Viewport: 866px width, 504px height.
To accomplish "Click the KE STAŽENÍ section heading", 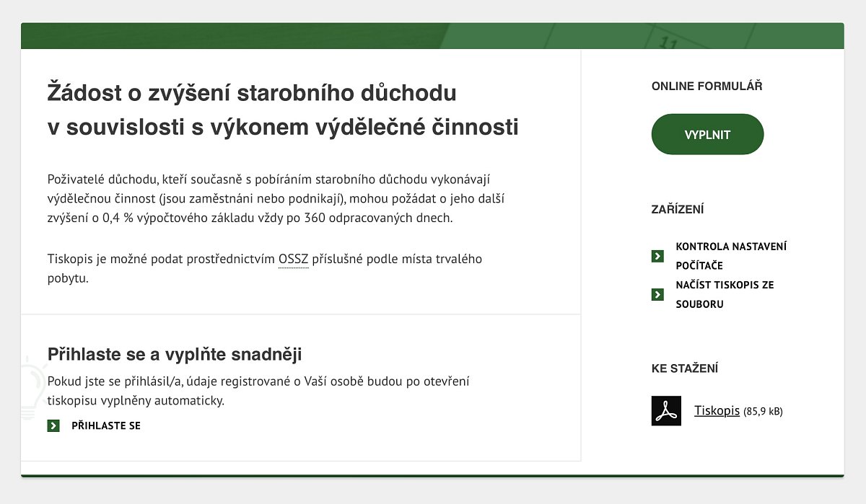I will point(685,368).
